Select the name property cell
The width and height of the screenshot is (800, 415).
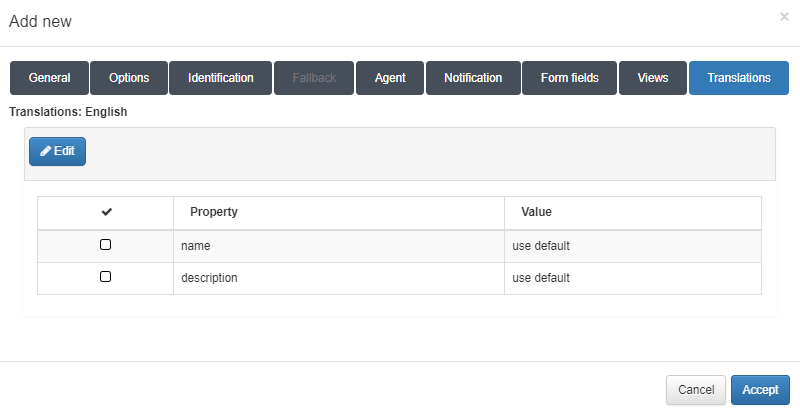tap(196, 246)
